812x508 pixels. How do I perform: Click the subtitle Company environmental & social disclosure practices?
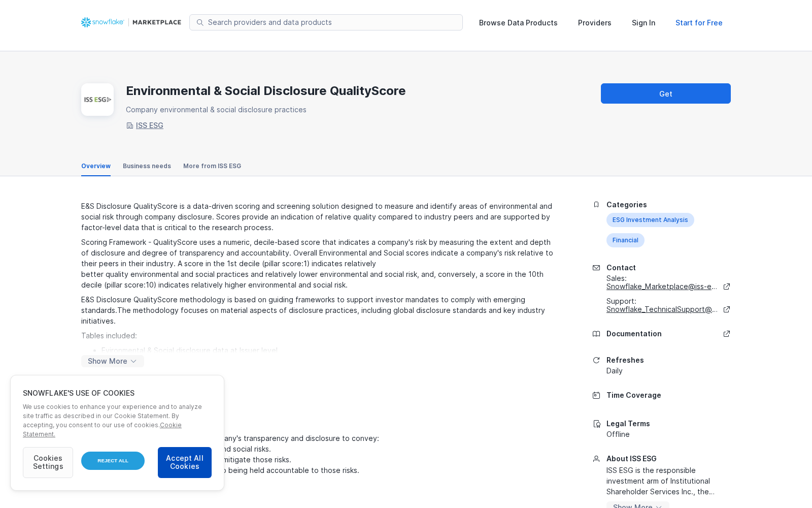216,110
